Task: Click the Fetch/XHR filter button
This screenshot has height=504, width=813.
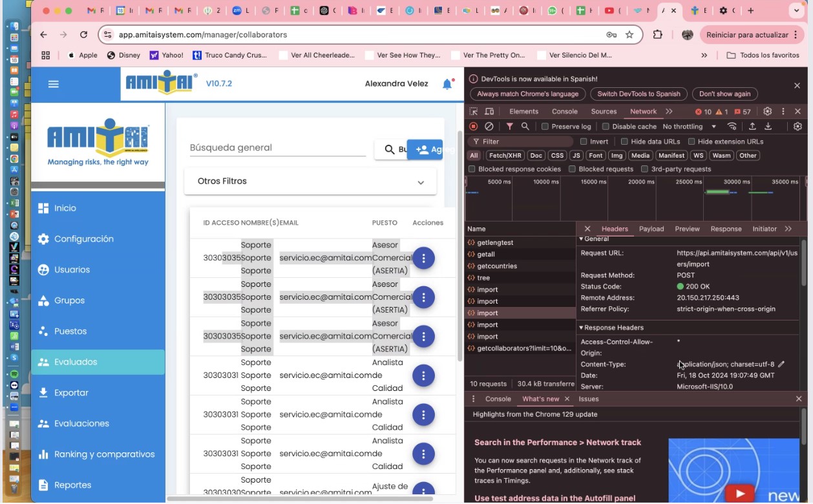Action: pyautogui.click(x=505, y=155)
